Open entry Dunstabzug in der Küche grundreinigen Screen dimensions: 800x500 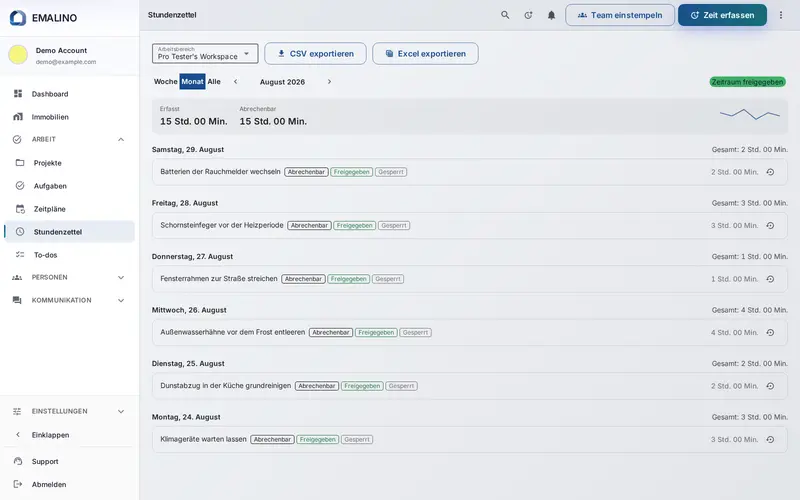(470, 386)
